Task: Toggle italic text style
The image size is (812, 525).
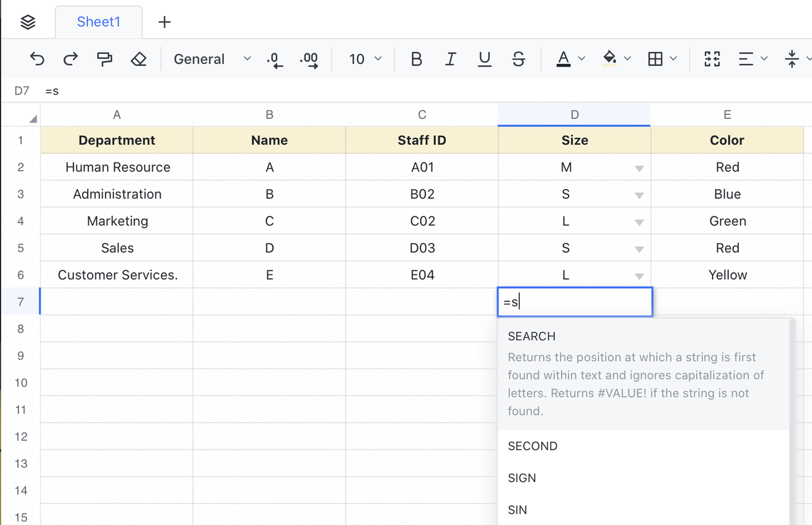Action: [450, 59]
